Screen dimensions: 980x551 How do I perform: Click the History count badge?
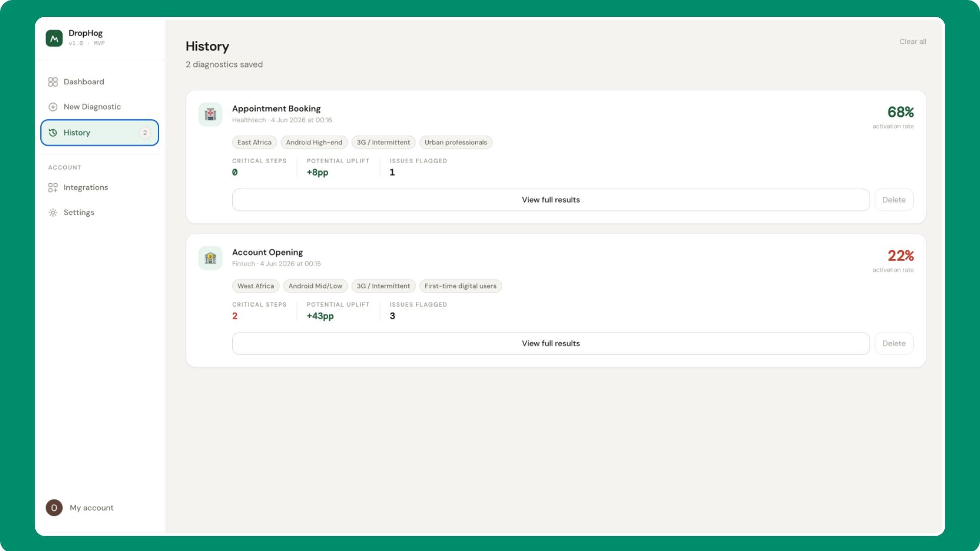pyautogui.click(x=145, y=133)
